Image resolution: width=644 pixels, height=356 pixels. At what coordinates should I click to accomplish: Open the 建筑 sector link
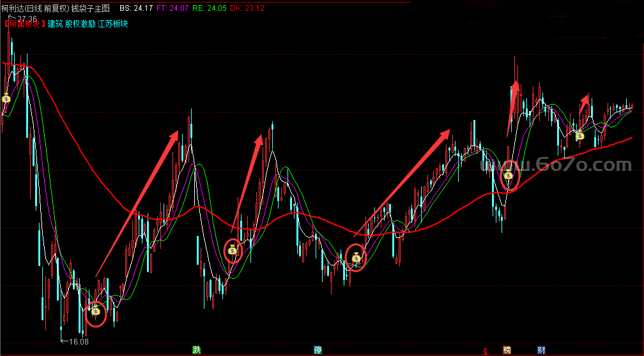pos(55,24)
